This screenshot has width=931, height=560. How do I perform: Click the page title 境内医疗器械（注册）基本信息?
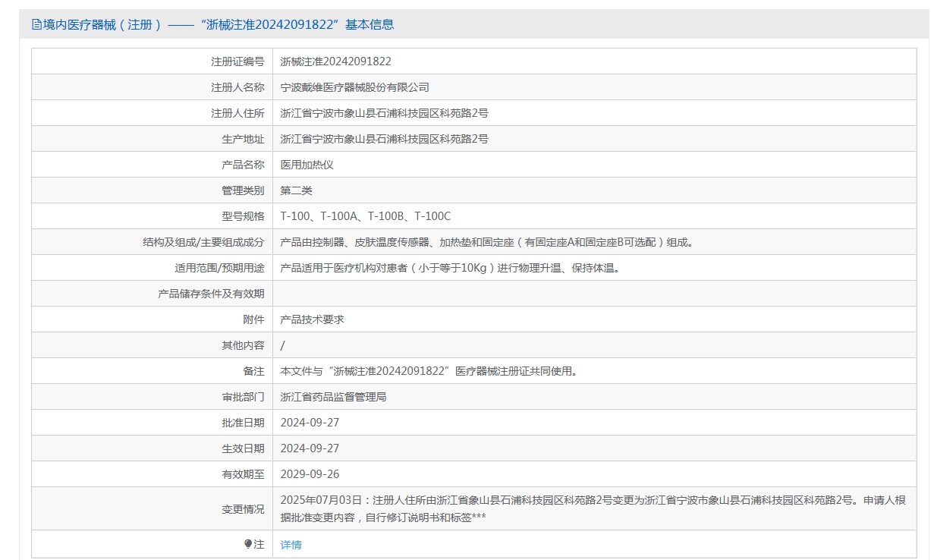point(219,24)
